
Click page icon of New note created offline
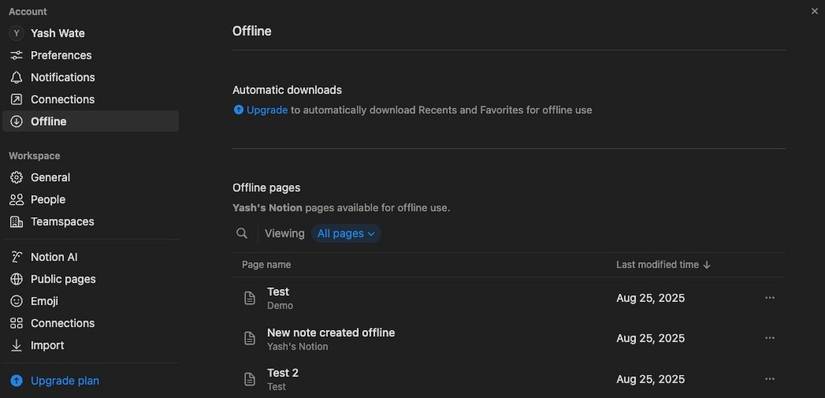coord(249,339)
